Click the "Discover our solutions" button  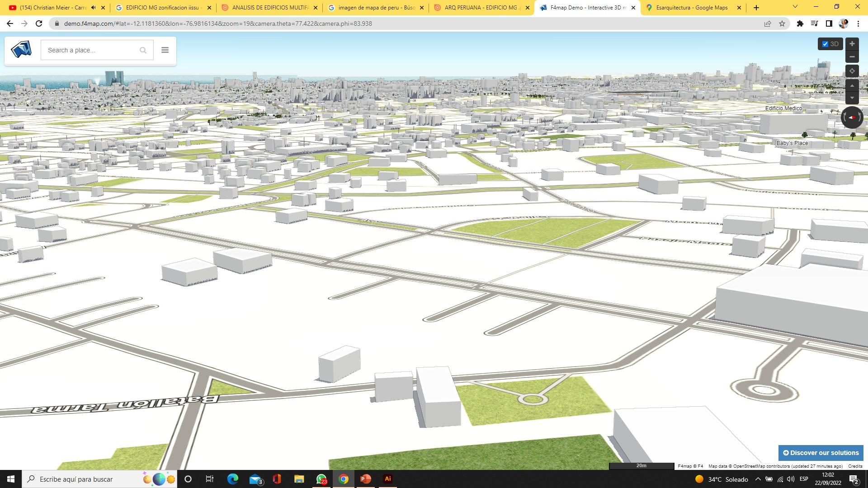pos(821,453)
